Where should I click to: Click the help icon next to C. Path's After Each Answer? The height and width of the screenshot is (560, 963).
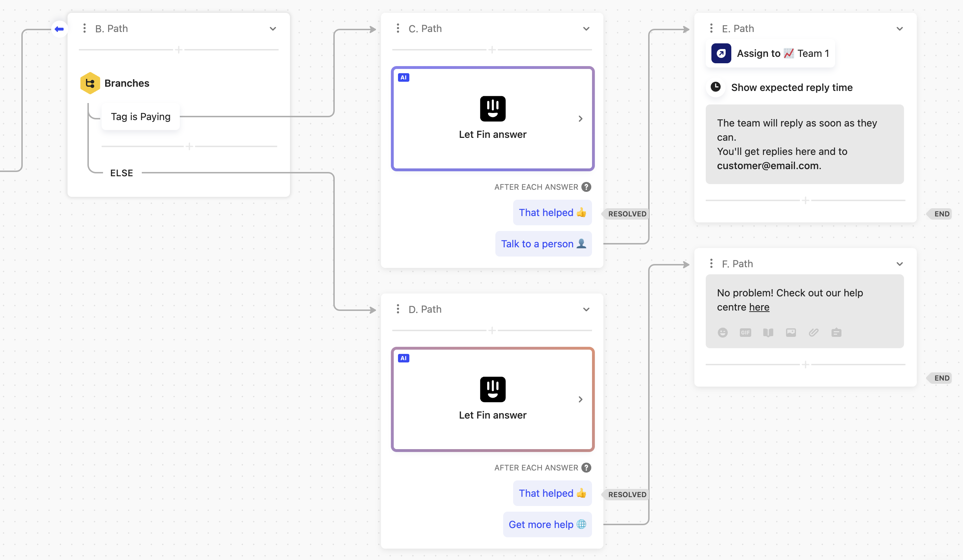pyautogui.click(x=586, y=187)
